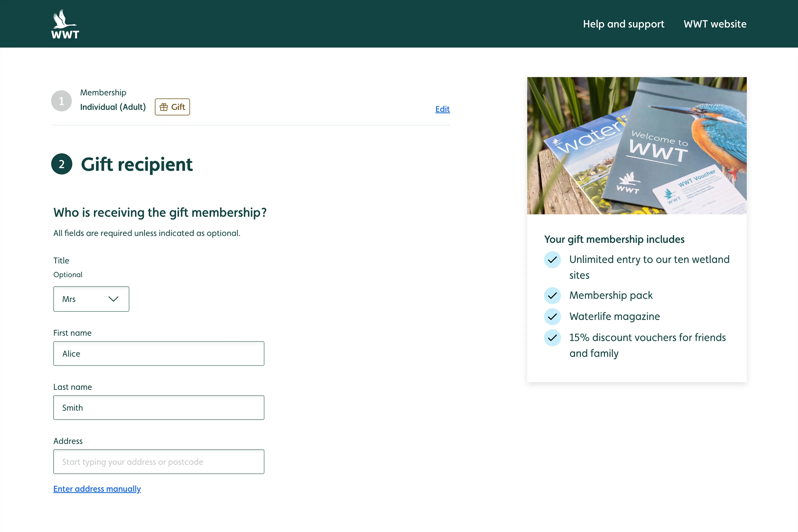This screenshot has width=798, height=532.
Task: Click the First name field containing Alice
Action: coord(159,354)
